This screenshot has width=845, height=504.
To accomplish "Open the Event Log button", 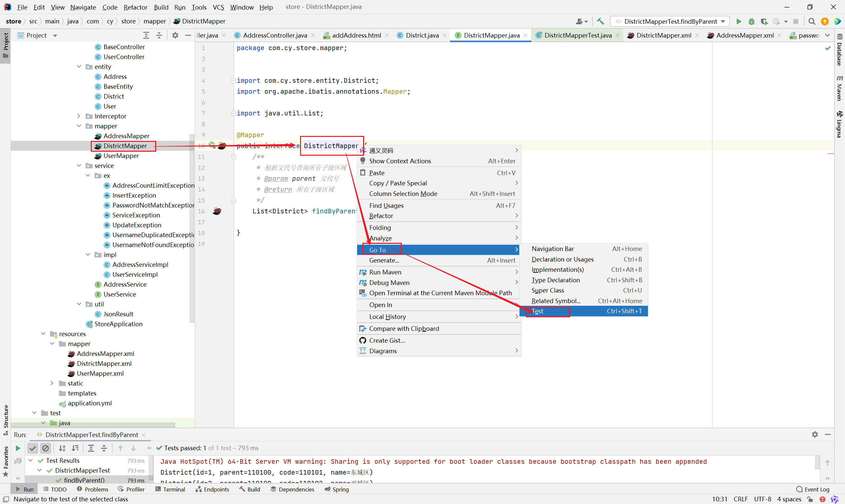I will 813,489.
